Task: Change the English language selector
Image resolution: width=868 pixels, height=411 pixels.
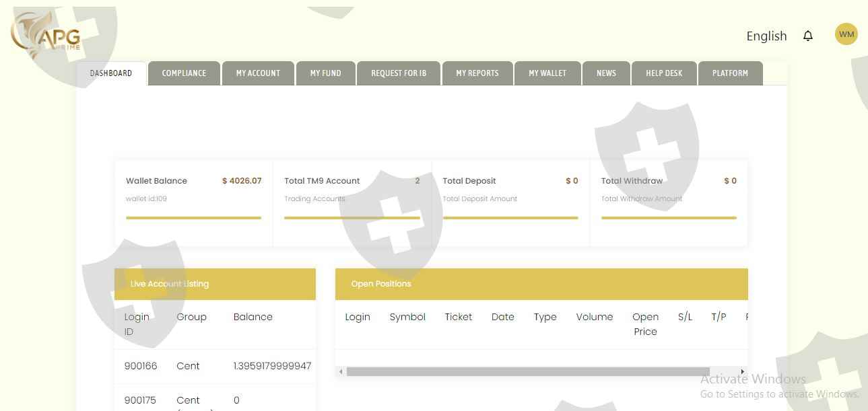Action: 766,36
